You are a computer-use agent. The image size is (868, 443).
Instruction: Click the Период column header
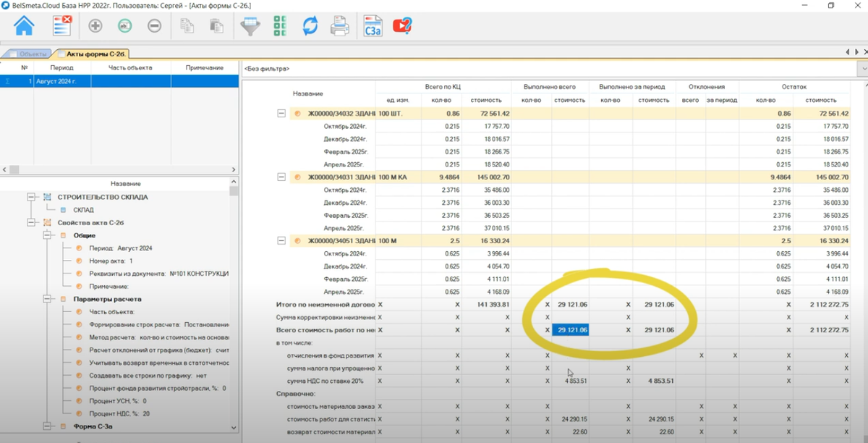tap(62, 67)
